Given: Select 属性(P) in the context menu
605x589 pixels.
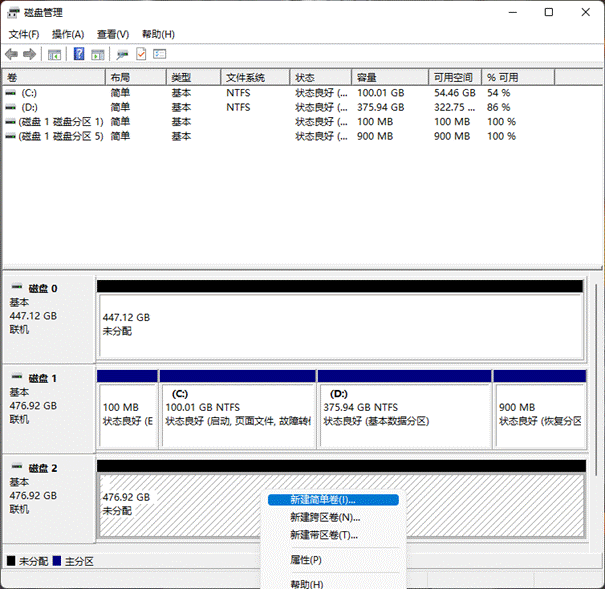Looking at the screenshot, I should coord(305,559).
